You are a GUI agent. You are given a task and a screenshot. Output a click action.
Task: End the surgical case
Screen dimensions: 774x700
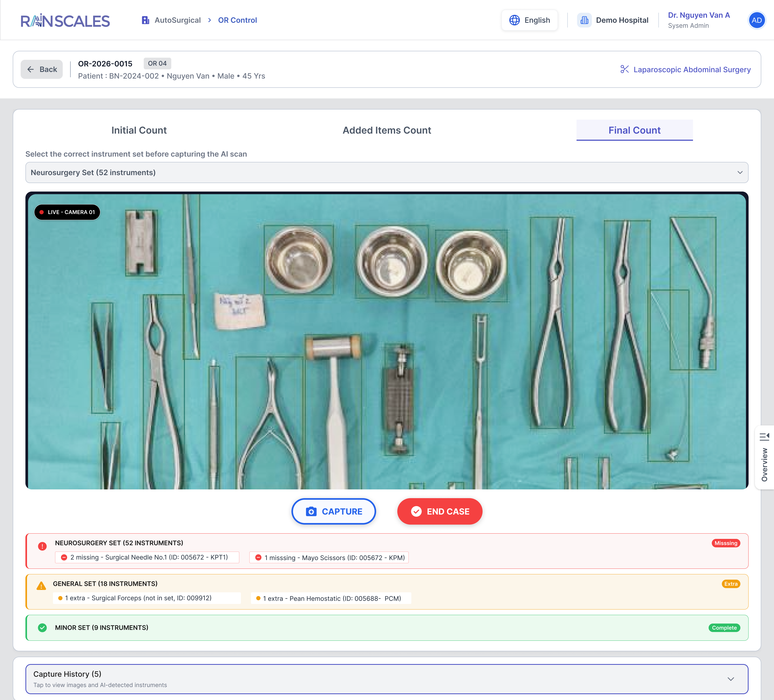point(440,512)
